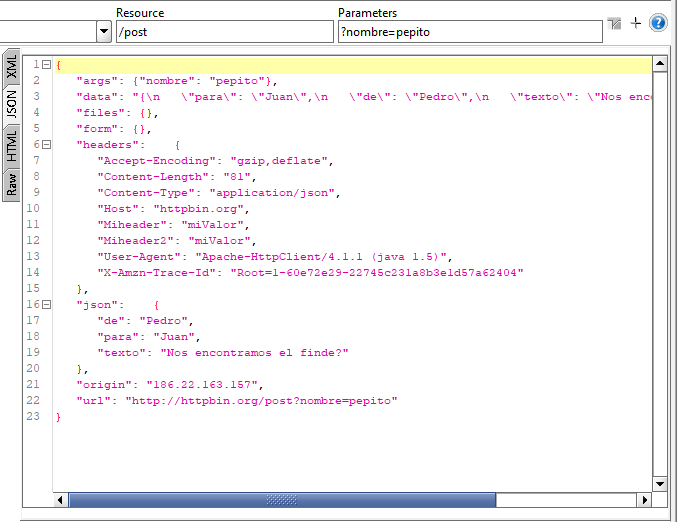Click the closing json brace on line 20
The width and height of the screenshot is (679, 522).
pos(82,369)
